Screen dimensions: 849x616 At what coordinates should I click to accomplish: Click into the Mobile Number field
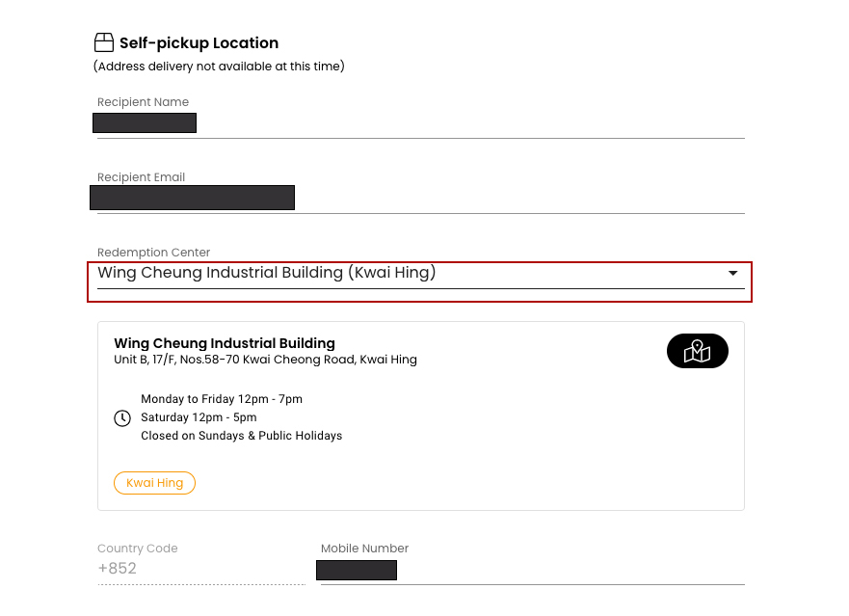click(x=532, y=570)
